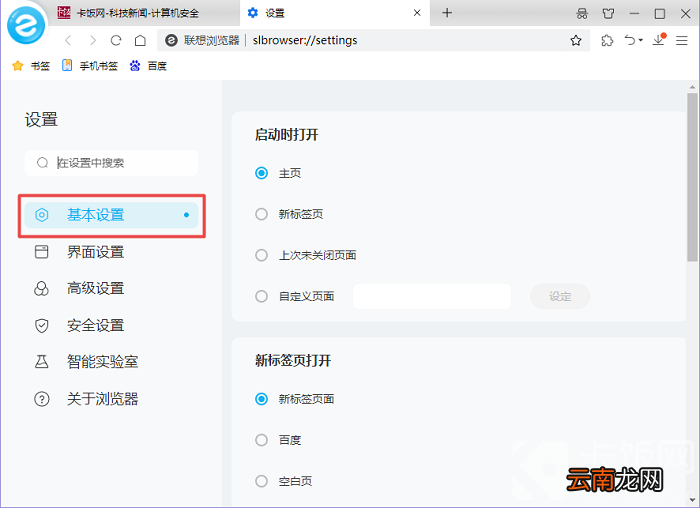Click the undo closed tab arrow icon
The image size is (700, 508).
(630, 41)
